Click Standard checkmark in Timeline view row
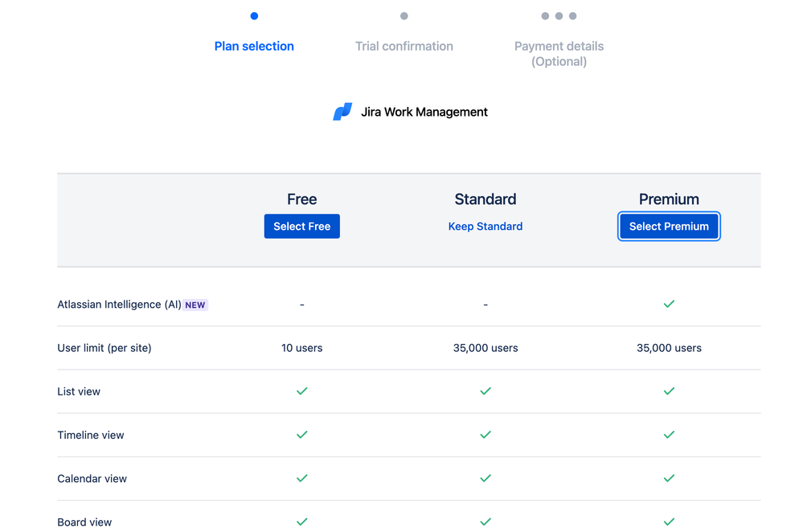The width and height of the screenshot is (803, 532). point(485,435)
